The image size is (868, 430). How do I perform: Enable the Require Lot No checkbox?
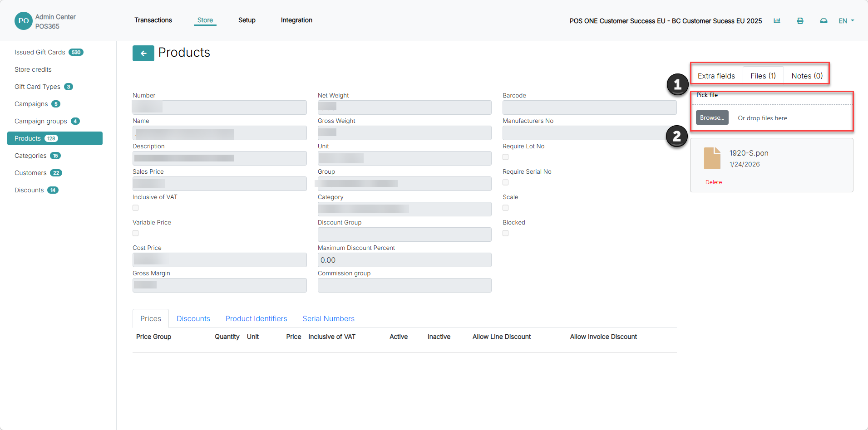click(x=506, y=157)
